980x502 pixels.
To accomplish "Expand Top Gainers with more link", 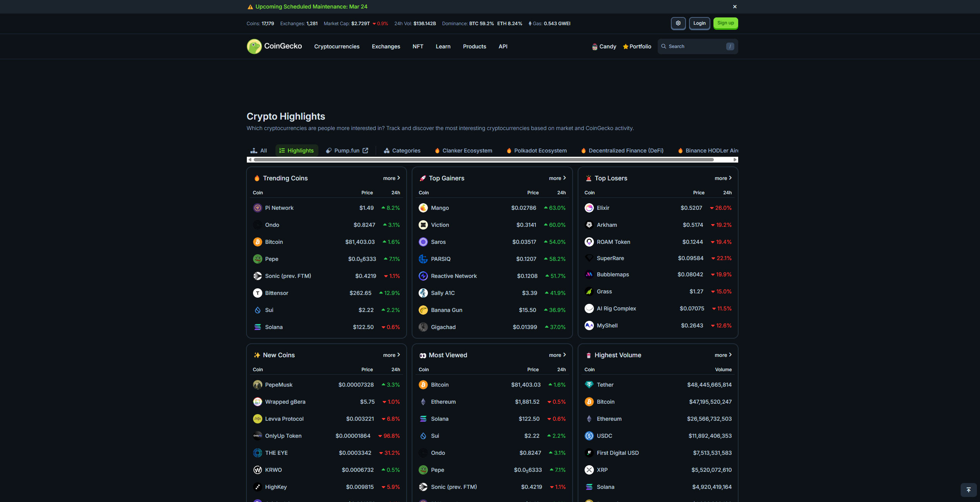I will (558, 178).
